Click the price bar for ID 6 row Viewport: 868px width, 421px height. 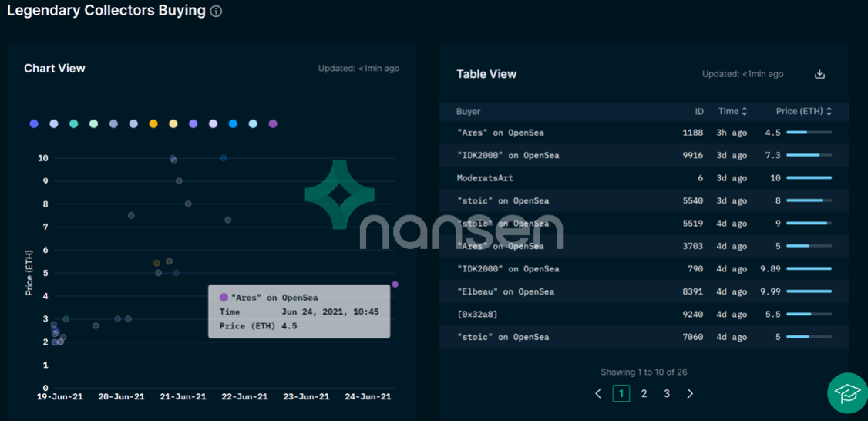809,178
